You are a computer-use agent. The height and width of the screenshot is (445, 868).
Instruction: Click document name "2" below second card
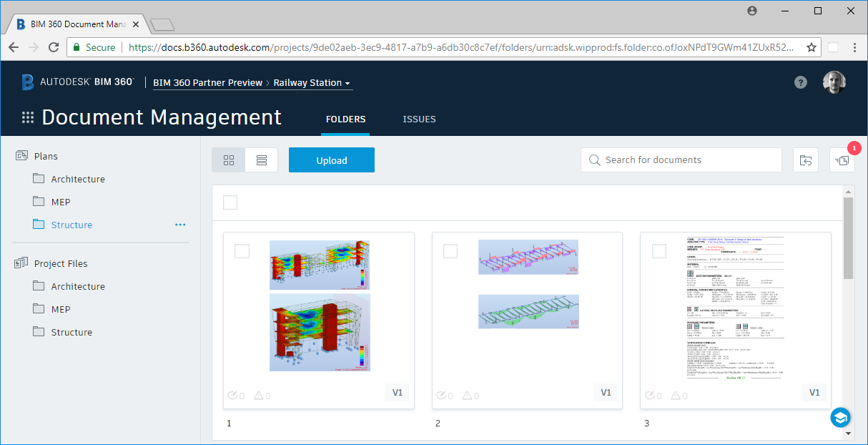[x=438, y=424]
